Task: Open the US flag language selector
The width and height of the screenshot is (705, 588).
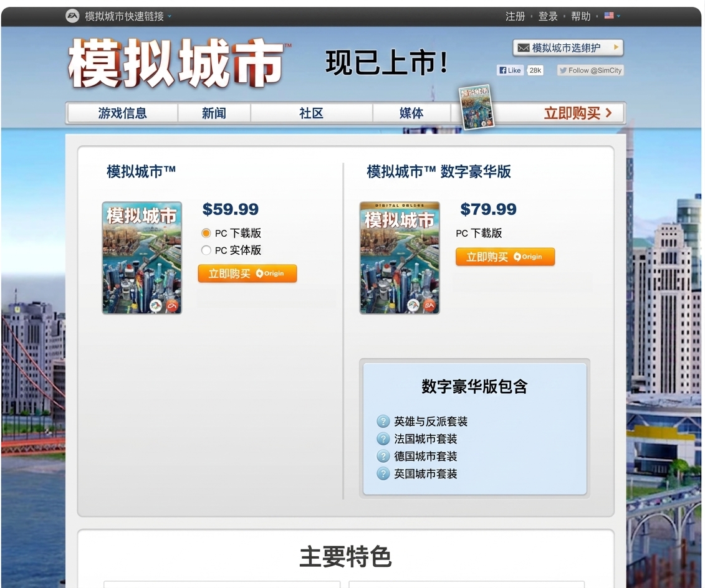Action: tap(612, 16)
